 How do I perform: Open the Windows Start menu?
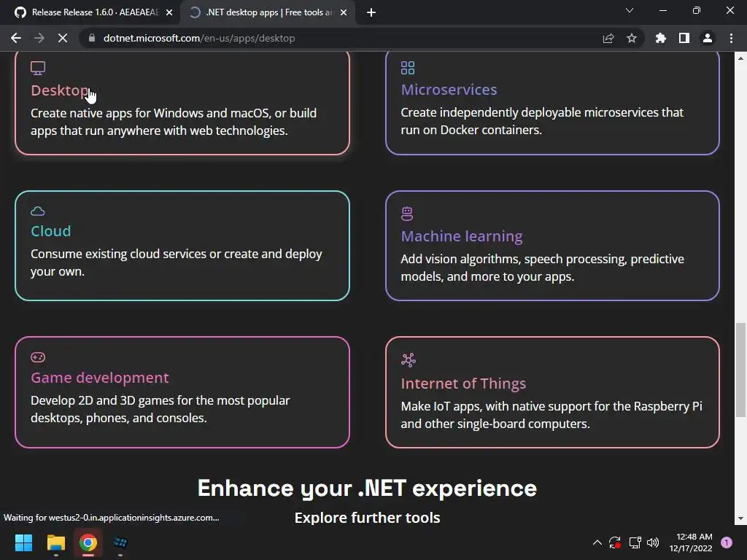[23, 542]
